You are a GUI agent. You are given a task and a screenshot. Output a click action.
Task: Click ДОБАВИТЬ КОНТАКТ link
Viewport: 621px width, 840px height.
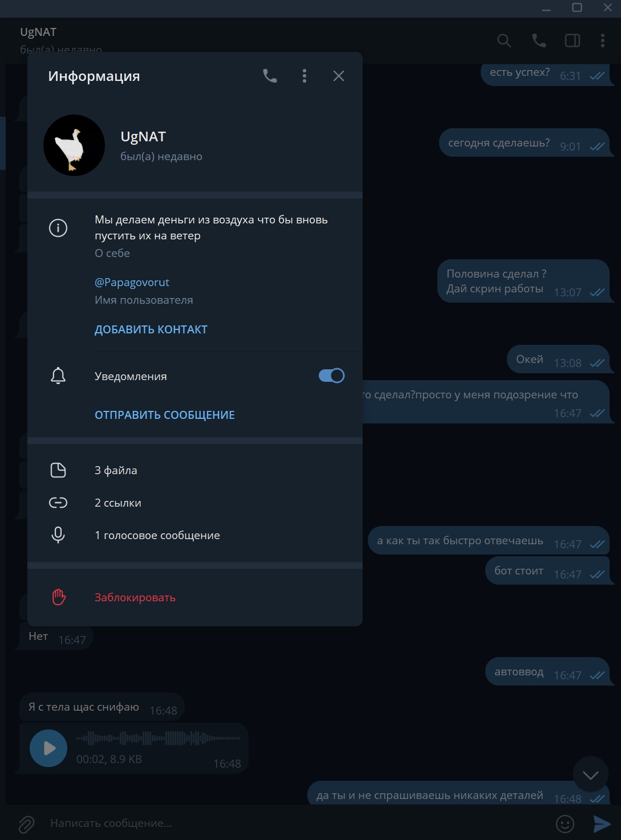151,329
